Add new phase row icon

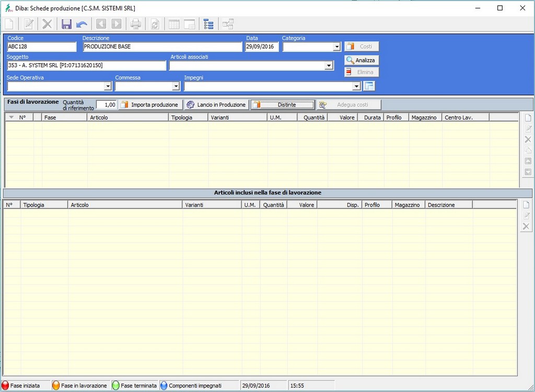(x=528, y=118)
